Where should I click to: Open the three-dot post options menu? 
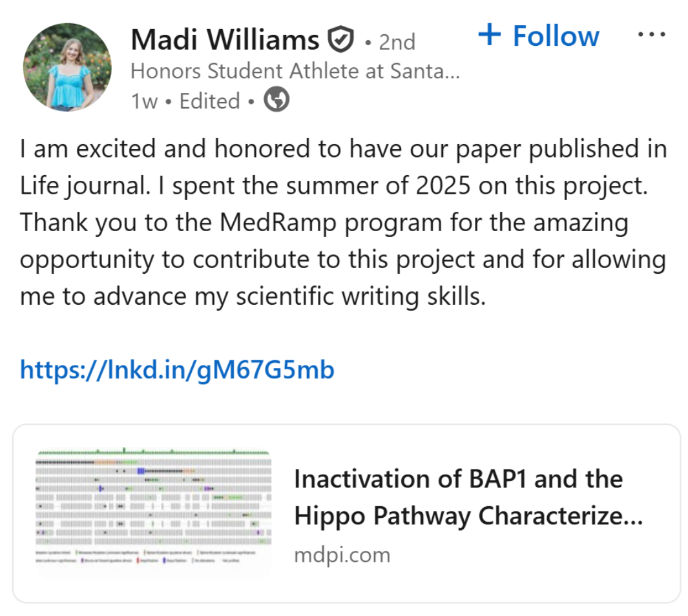651,35
